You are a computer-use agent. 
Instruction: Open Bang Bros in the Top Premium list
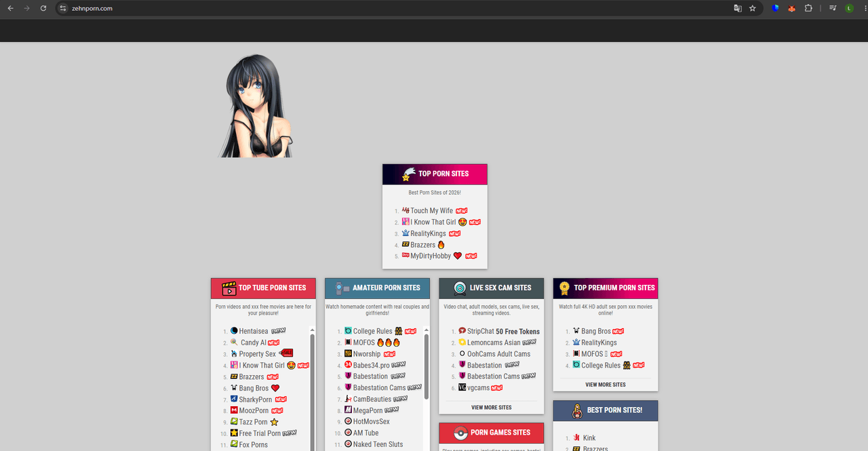click(596, 332)
